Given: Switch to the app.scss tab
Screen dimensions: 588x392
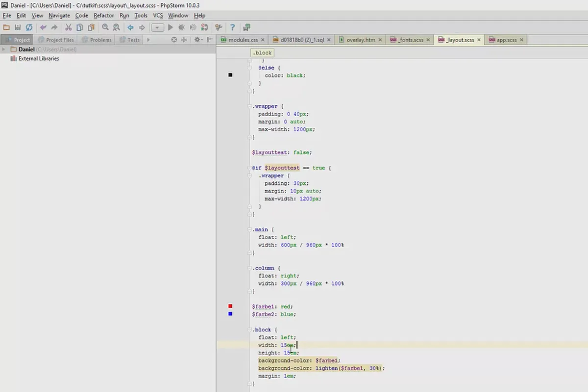Looking at the screenshot, I should [x=506, y=40].
